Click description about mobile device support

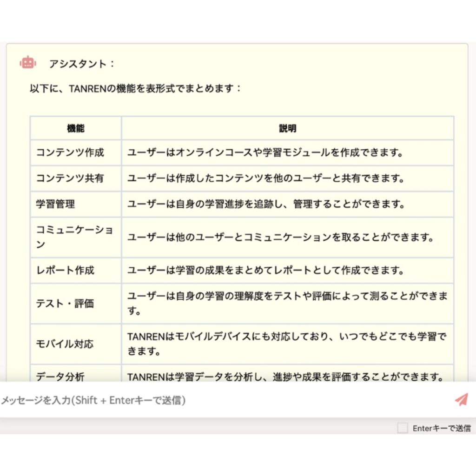(287, 344)
